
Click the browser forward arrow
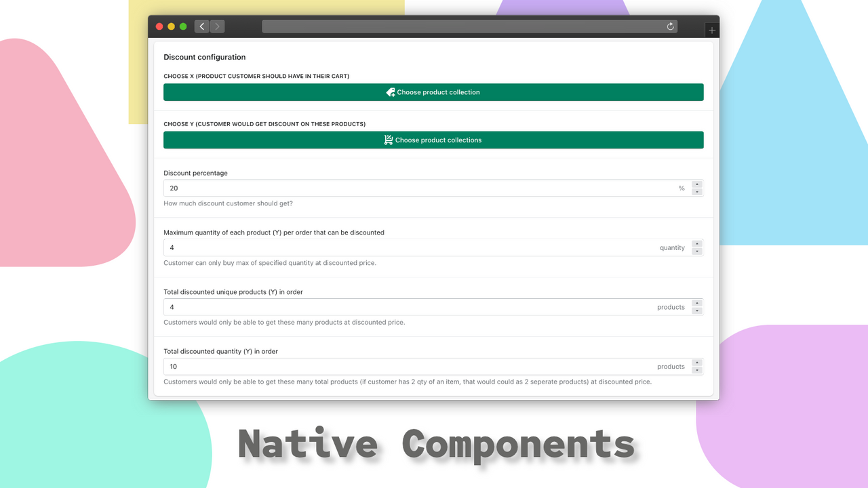click(x=216, y=26)
